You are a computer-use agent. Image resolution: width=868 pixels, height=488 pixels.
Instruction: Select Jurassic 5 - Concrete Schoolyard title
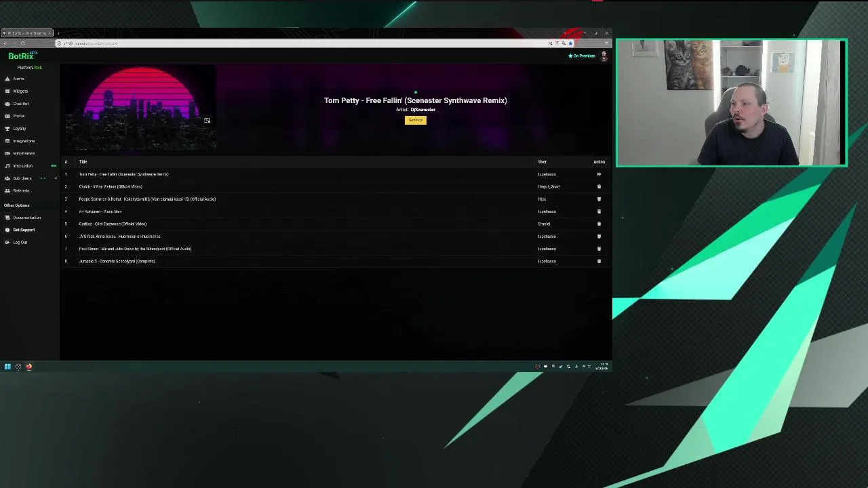point(117,261)
